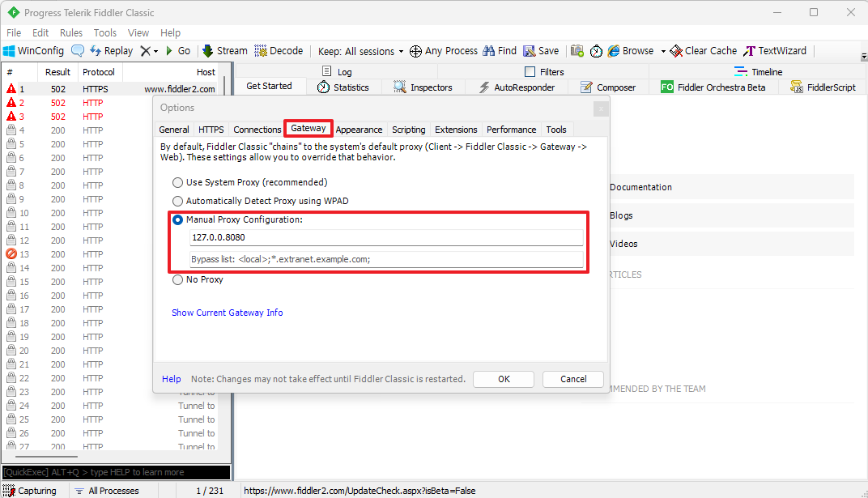Click the QuickExec command box
The width and height of the screenshot is (868, 498).
pyautogui.click(x=117, y=472)
